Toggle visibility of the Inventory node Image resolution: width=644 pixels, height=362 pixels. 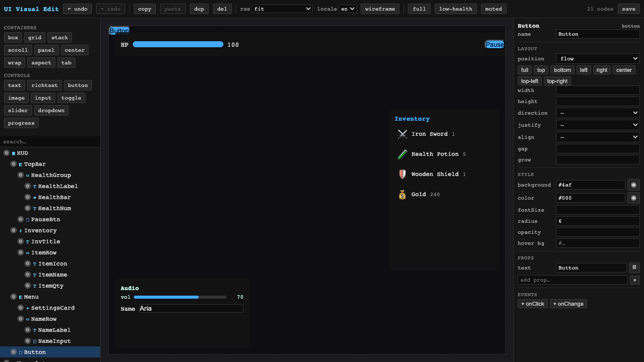14,230
